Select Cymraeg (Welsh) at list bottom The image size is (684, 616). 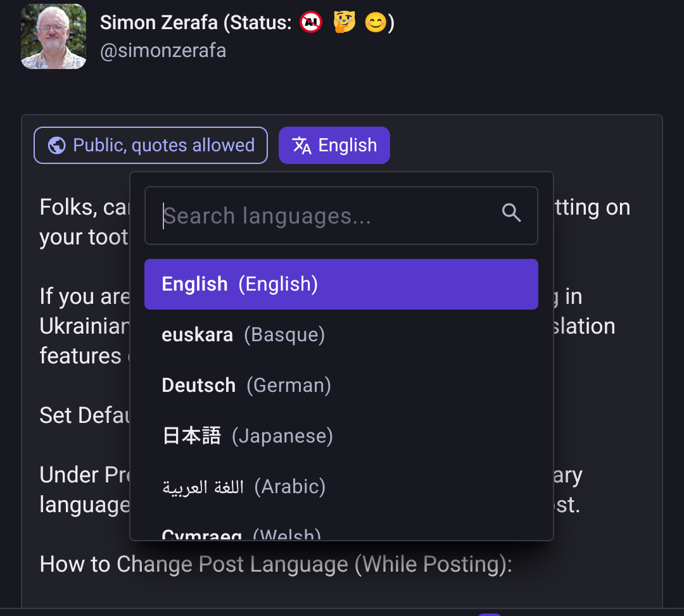(x=241, y=533)
